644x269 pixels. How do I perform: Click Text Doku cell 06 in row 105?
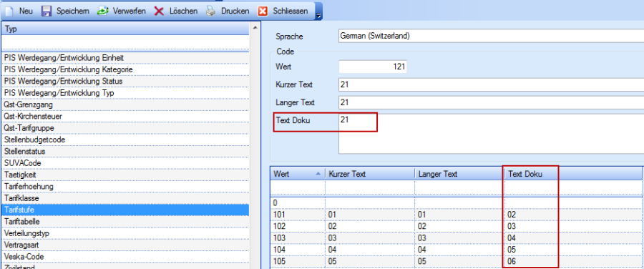coord(573,261)
